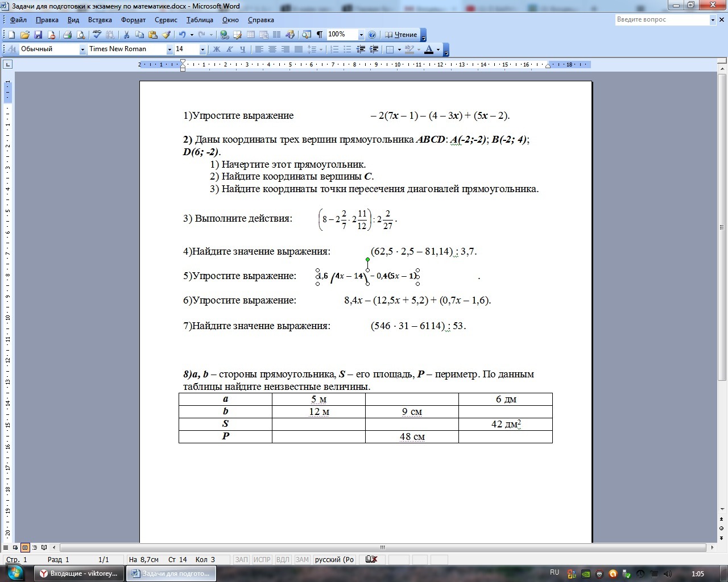Expand the undo history arrow
The width and height of the screenshot is (728, 582).
(192, 35)
